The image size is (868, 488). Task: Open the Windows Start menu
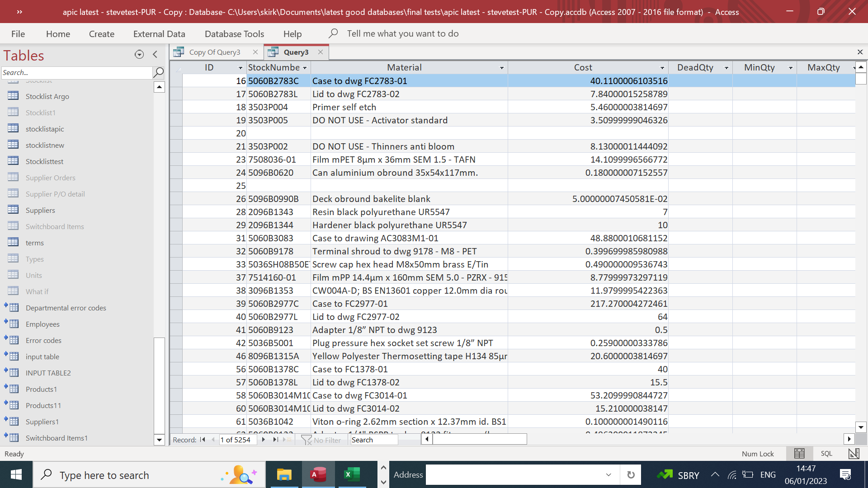16,474
